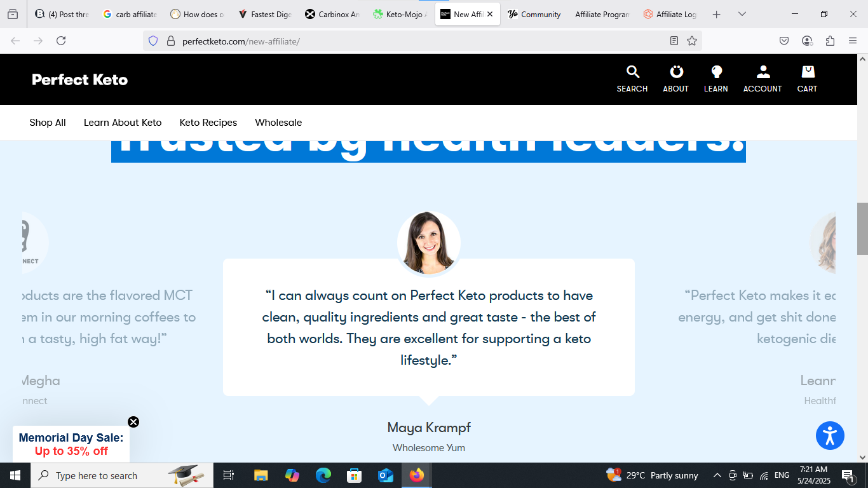Expand the list all tabs dropdown

(x=742, y=14)
